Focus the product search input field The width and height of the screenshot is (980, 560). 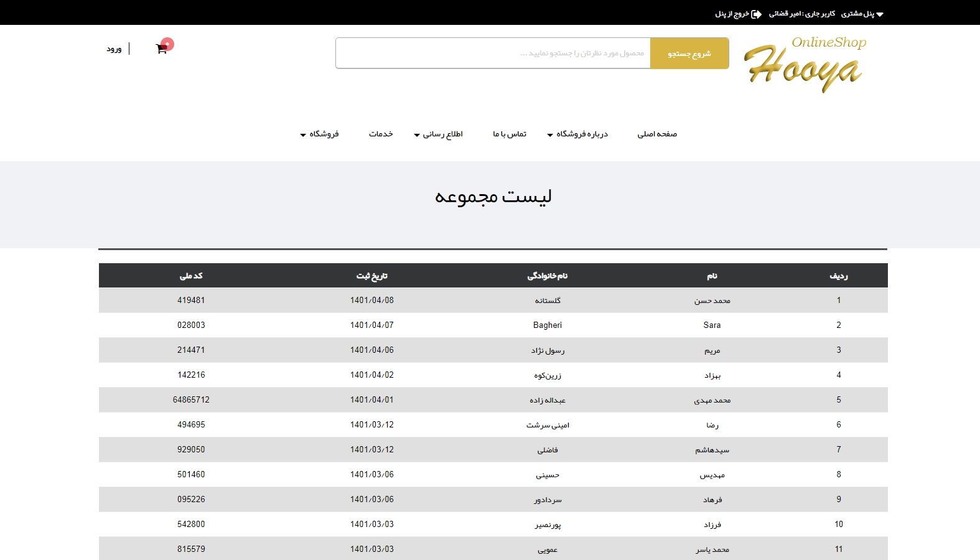pos(493,54)
